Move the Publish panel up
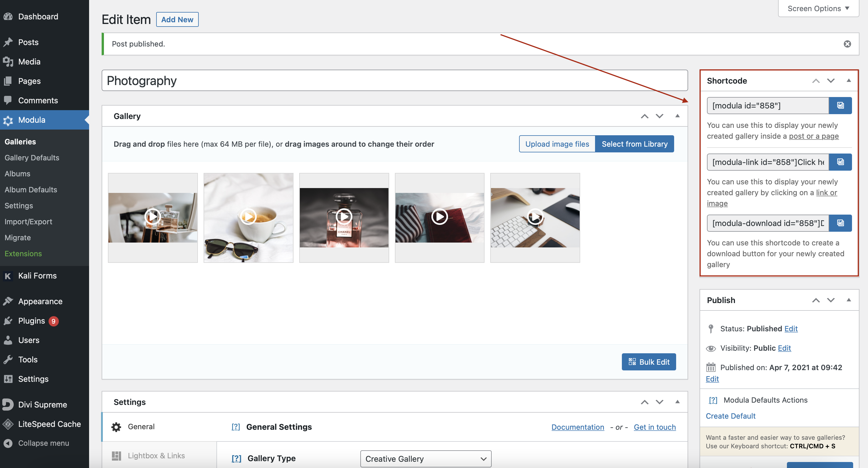 tap(816, 300)
